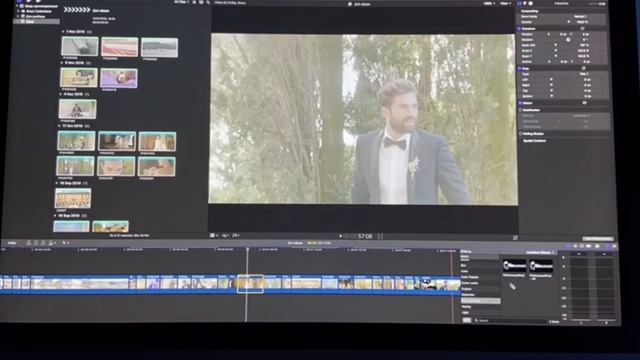Toggle the Crop section checkbox in inspector
Screen dimensions: 640x360
click(520, 69)
